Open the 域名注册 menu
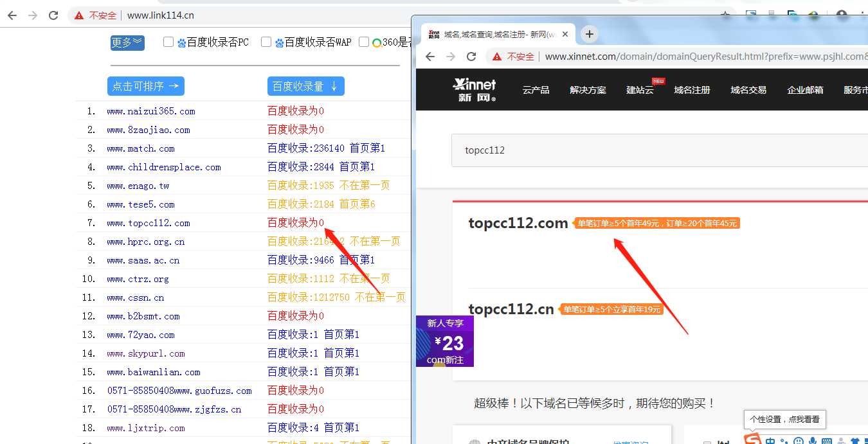868x444 pixels. 692,90
